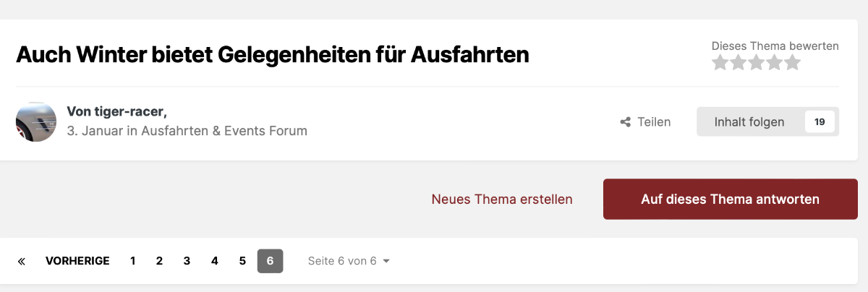Screen dimensions: 868x292
Task: Rate topic with fourth star
Action: click(774, 63)
